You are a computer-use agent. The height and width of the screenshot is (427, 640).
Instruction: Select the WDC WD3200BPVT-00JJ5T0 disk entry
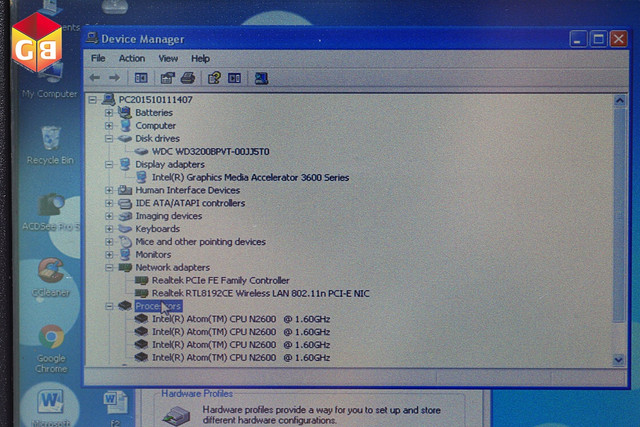211,152
